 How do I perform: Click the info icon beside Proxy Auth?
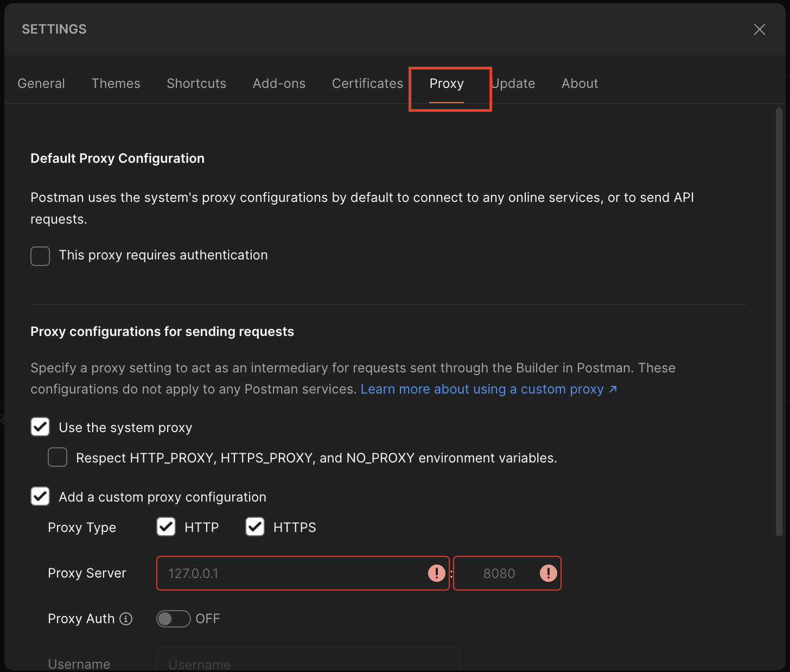pyautogui.click(x=126, y=619)
